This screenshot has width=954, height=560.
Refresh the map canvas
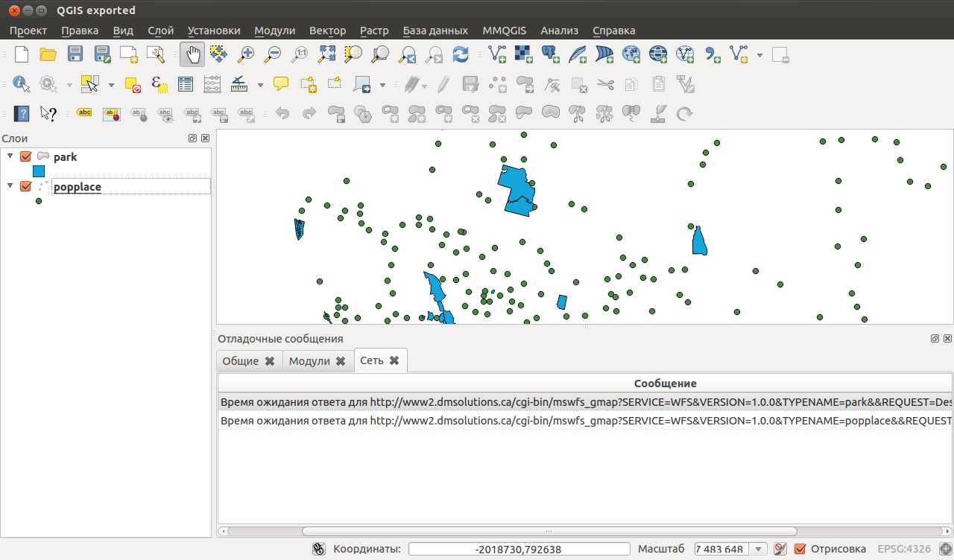click(x=461, y=54)
